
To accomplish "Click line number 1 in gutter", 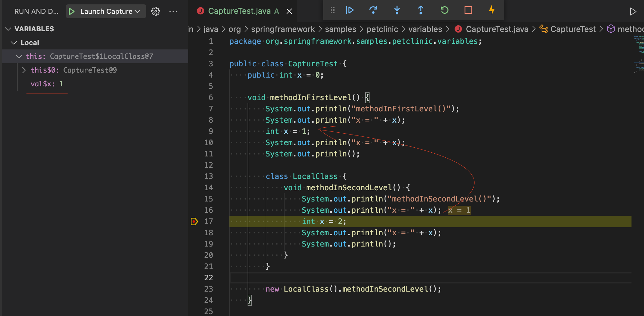I will [211, 41].
